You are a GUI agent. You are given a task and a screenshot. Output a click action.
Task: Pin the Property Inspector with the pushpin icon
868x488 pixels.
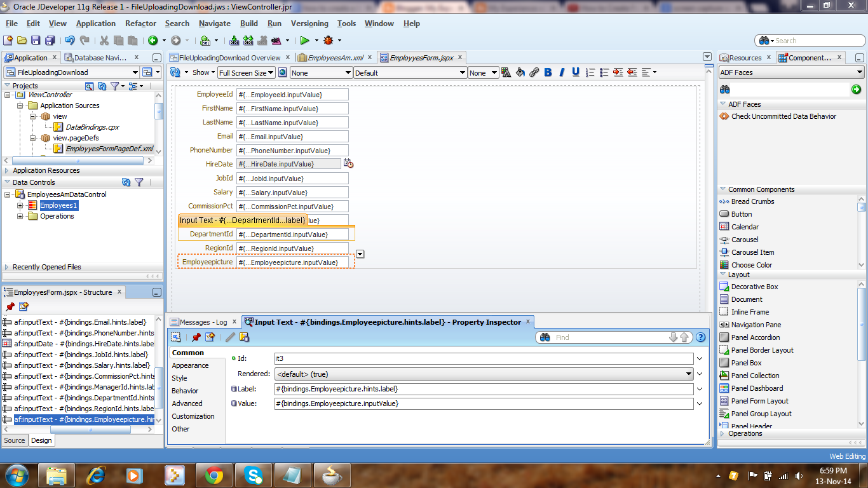(x=196, y=337)
